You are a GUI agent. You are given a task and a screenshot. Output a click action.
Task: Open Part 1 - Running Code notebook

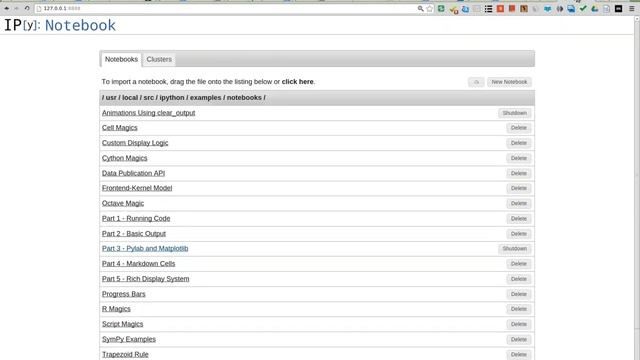pos(136,218)
